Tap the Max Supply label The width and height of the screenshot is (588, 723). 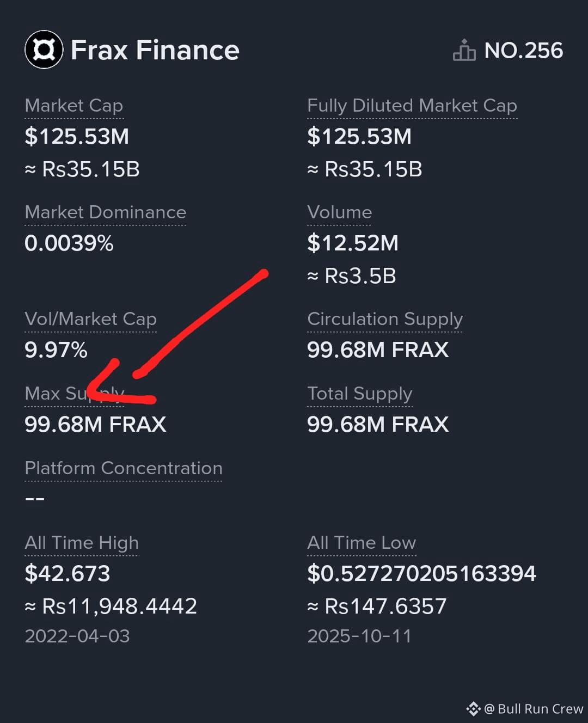point(75,393)
